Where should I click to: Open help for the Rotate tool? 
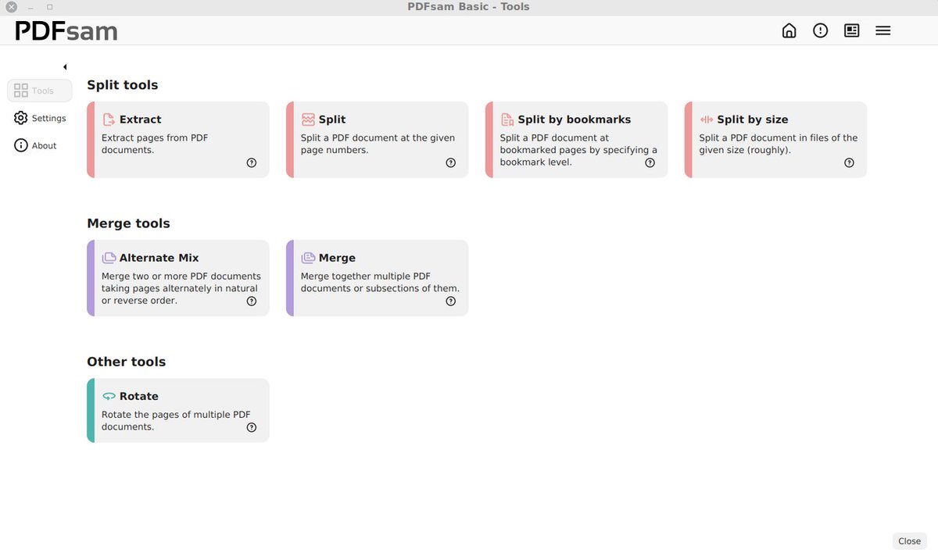point(252,428)
